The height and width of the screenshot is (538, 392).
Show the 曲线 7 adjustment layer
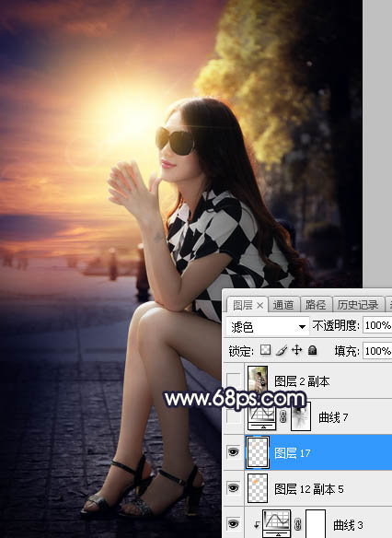234,416
